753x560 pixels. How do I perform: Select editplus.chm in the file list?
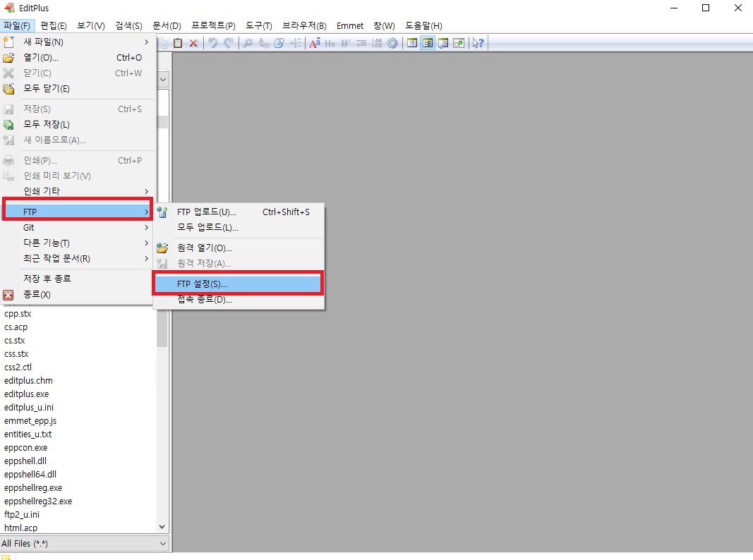(x=28, y=381)
